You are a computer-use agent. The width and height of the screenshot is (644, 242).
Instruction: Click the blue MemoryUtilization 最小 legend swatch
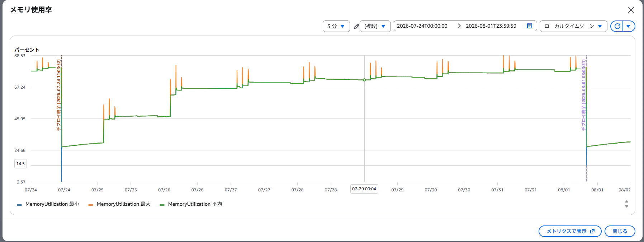[x=19, y=205]
